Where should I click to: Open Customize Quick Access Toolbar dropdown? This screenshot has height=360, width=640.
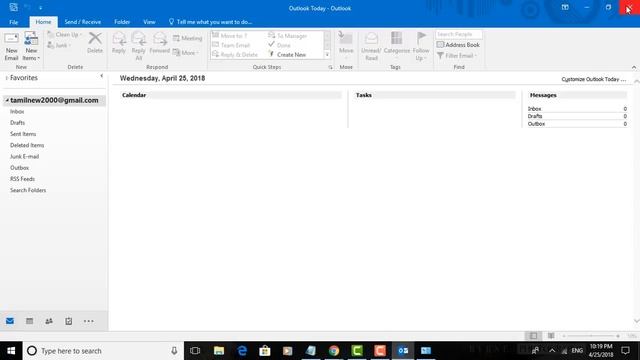coord(40,8)
